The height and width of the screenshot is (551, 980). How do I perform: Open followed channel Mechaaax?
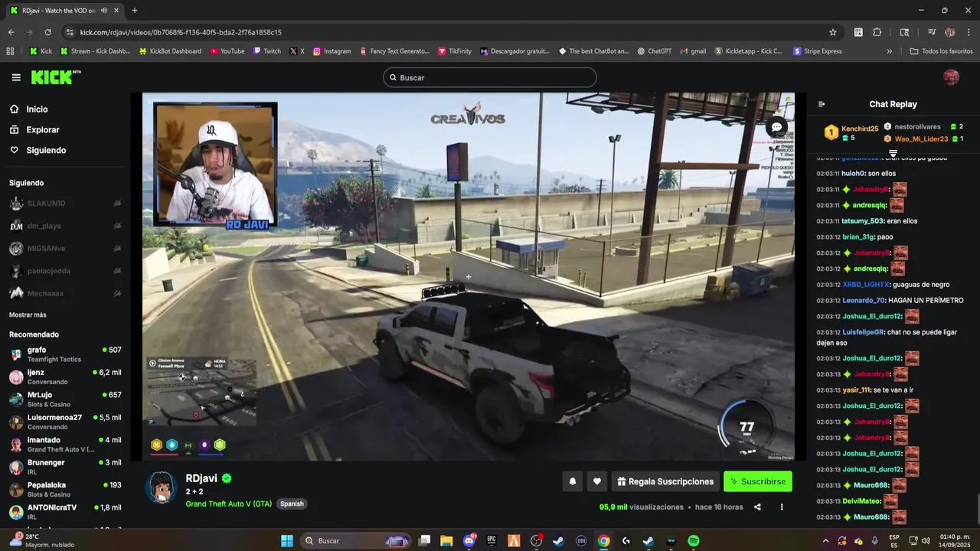click(x=65, y=293)
